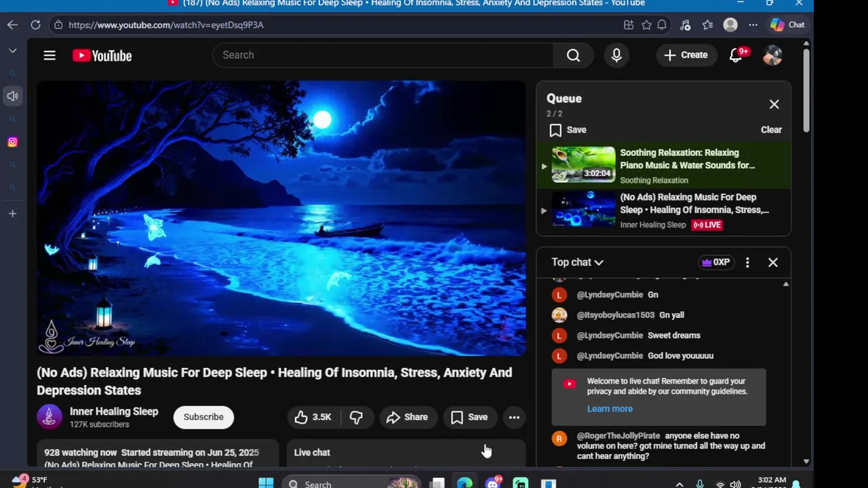Click the browser back arrow
This screenshot has width=868, height=488.
pyautogui.click(x=12, y=25)
